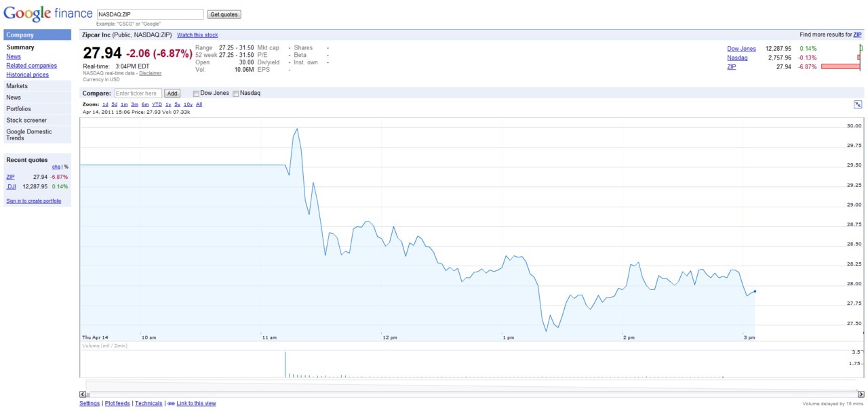The width and height of the screenshot is (868, 418).
Task: Click the 27.94 current price text
Action: pyautogui.click(x=102, y=54)
